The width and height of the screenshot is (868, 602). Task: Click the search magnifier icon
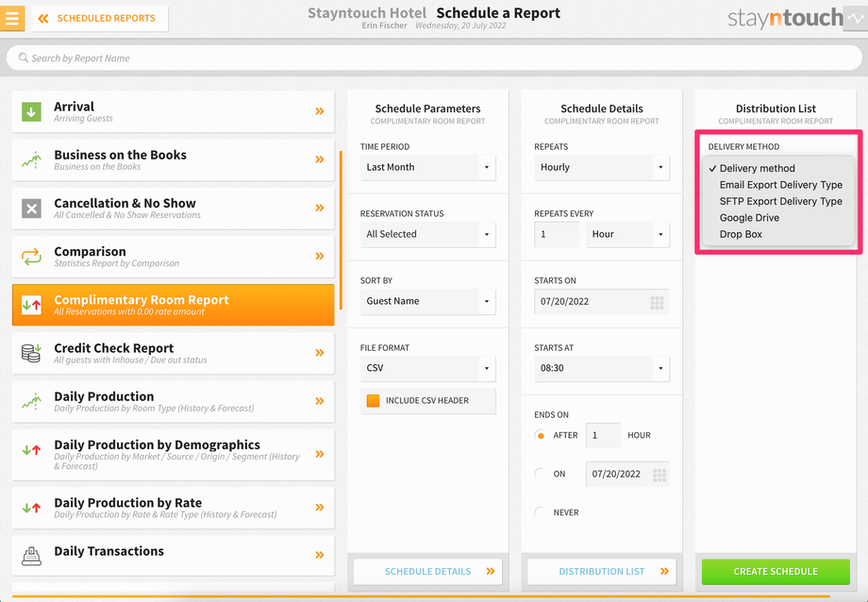tap(24, 58)
